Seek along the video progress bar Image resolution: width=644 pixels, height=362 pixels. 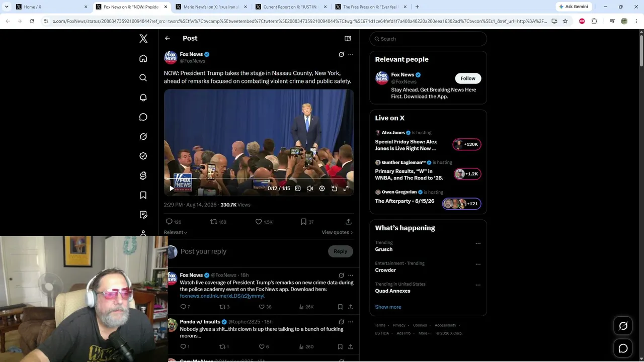click(x=259, y=178)
